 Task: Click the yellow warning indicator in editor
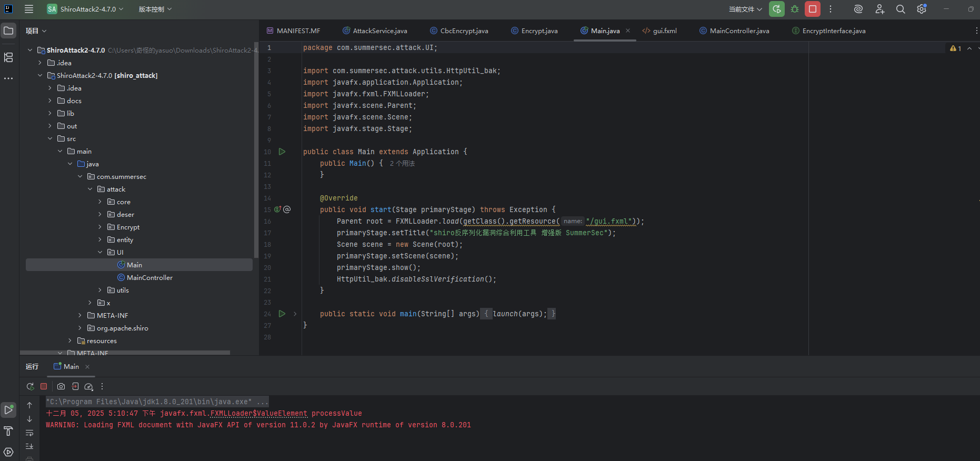[x=955, y=48]
